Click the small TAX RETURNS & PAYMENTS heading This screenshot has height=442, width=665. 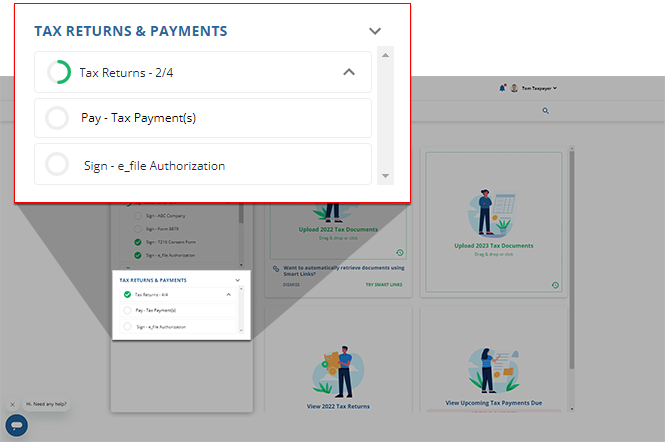point(153,280)
